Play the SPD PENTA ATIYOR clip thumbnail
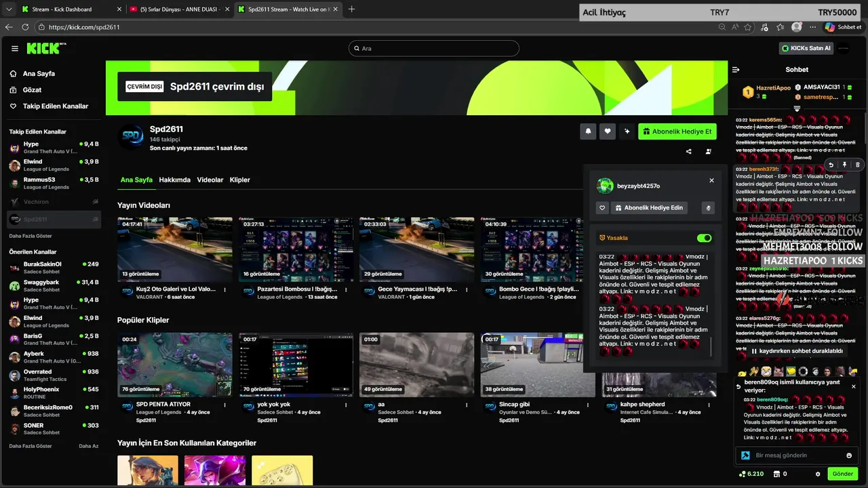This screenshot has height=488, width=868. (174, 365)
